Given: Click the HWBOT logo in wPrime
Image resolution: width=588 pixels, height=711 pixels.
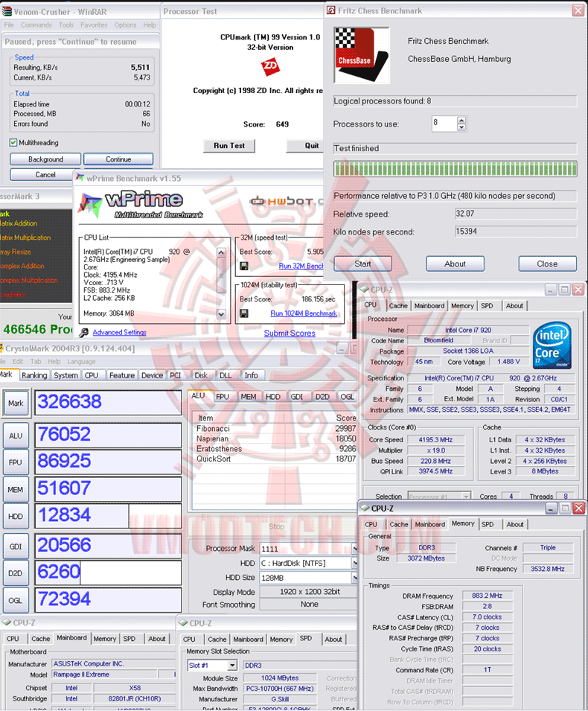Looking at the screenshot, I should 287,201.
